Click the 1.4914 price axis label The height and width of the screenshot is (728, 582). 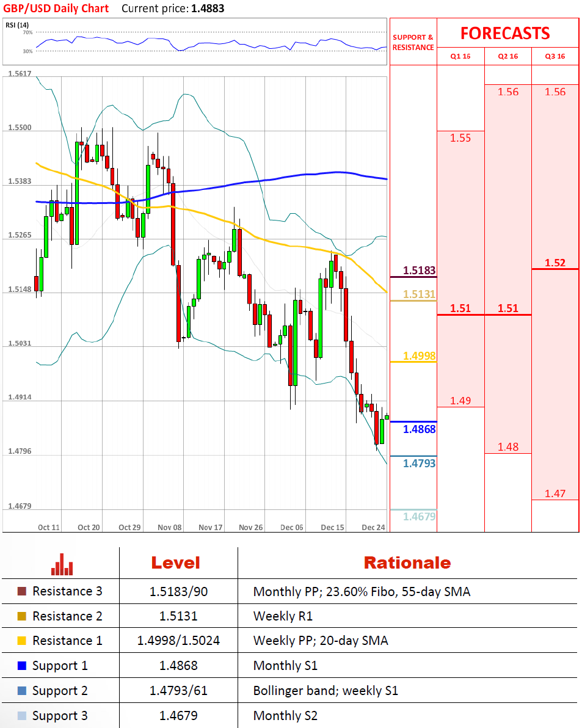[x=20, y=398]
